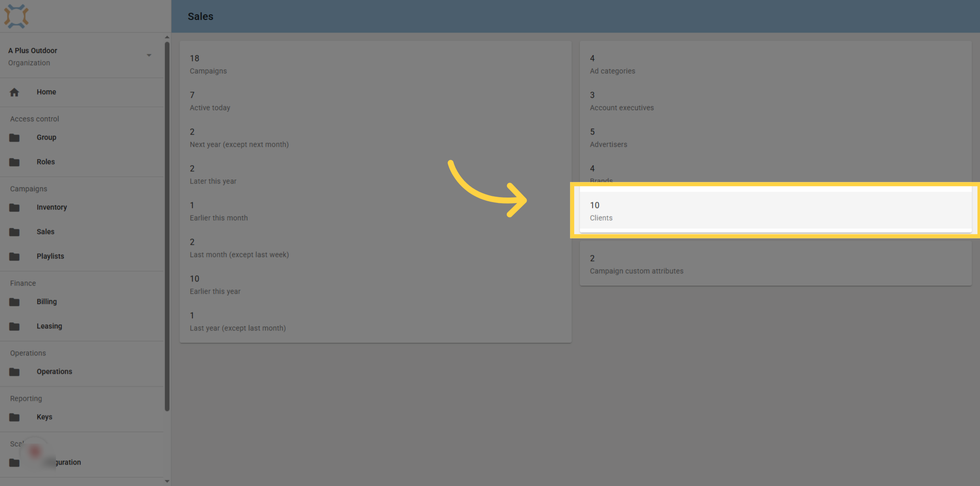Open the 2 Campaign custom attributes card

coord(775,264)
